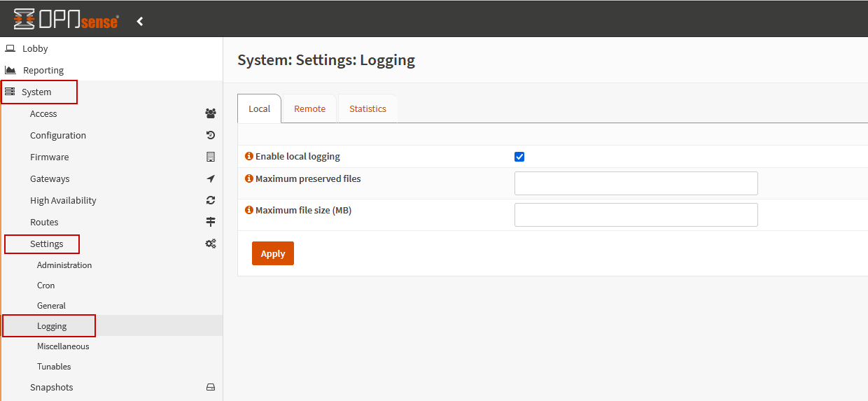Click info icon for Maximum preserved files

point(248,178)
